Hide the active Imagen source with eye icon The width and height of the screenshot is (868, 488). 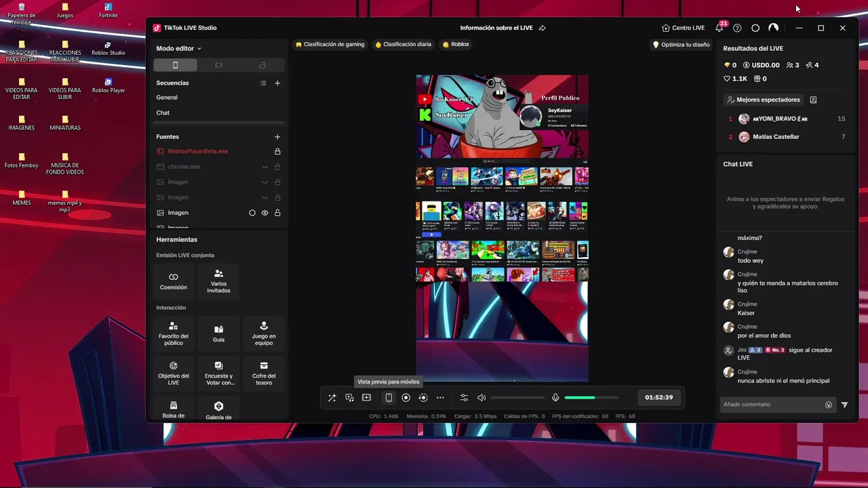pos(265,213)
